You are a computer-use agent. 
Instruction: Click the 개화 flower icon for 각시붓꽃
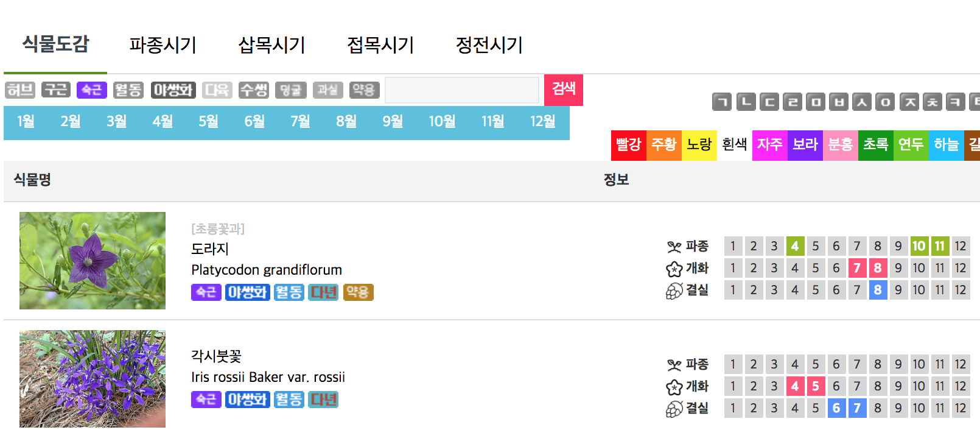click(674, 387)
